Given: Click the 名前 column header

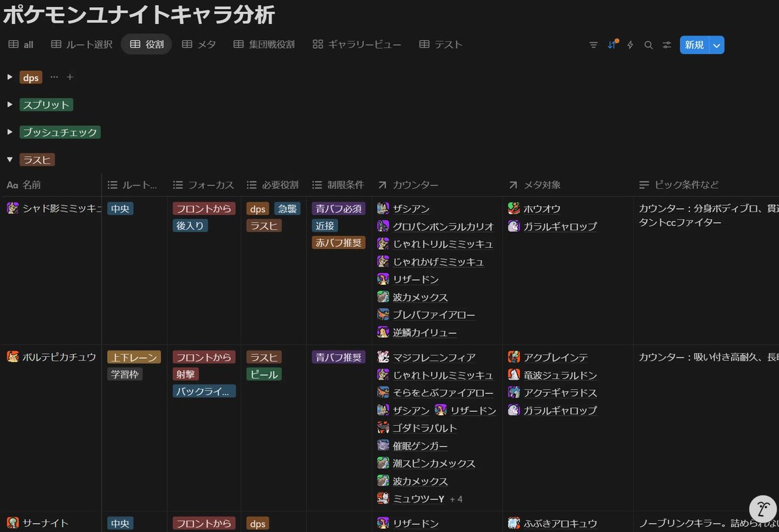Looking at the screenshot, I should pyautogui.click(x=51, y=185).
